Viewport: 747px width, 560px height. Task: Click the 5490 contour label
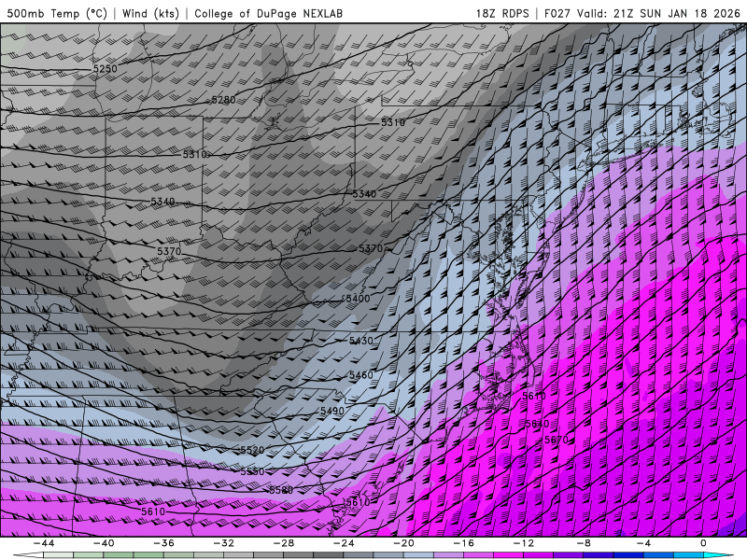pyautogui.click(x=332, y=411)
